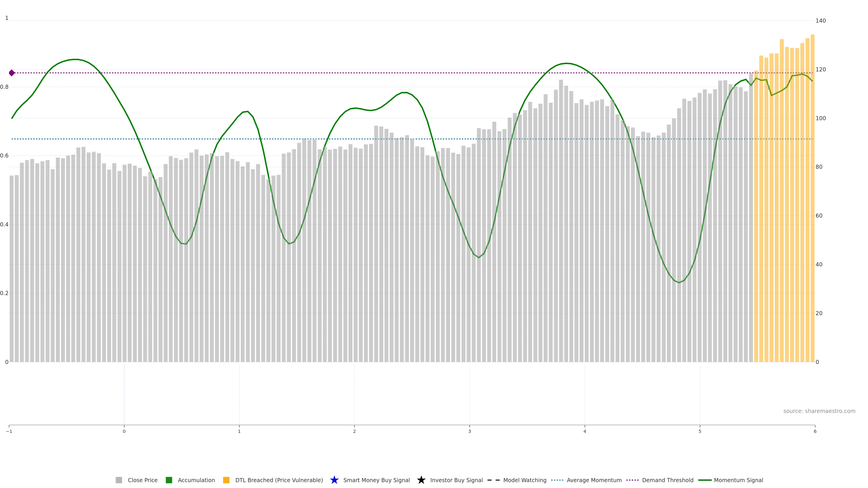This screenshot has height=488, width=868.
Task: Click the green Accumulation legend square
Action: tap(169, 480)
